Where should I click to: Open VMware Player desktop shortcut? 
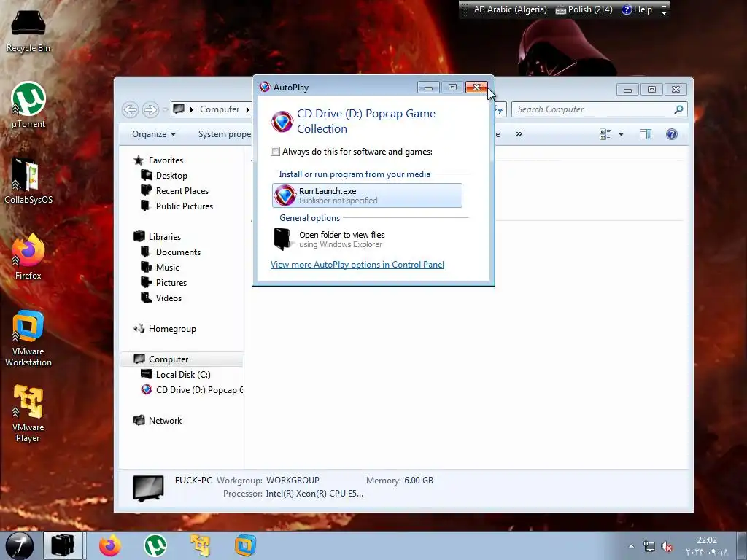click(x=28, y=413)
